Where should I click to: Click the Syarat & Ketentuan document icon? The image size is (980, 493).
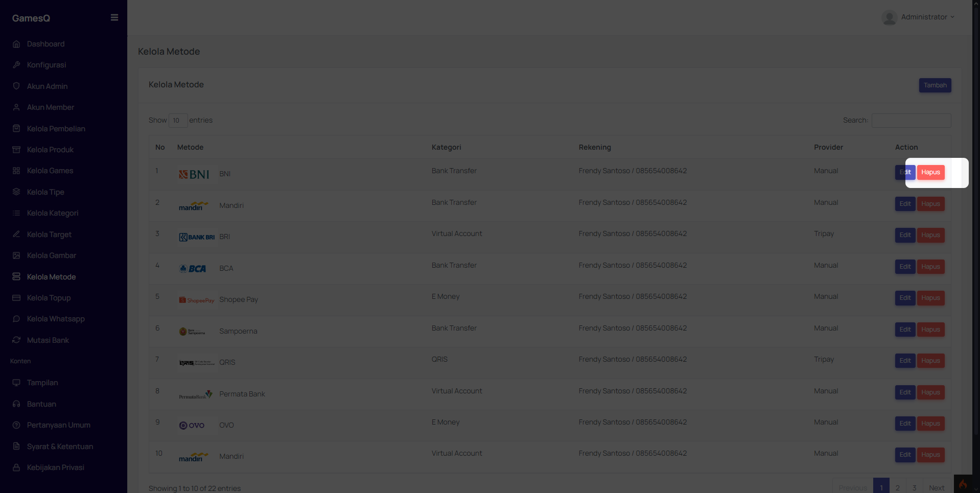click(16, 447)
